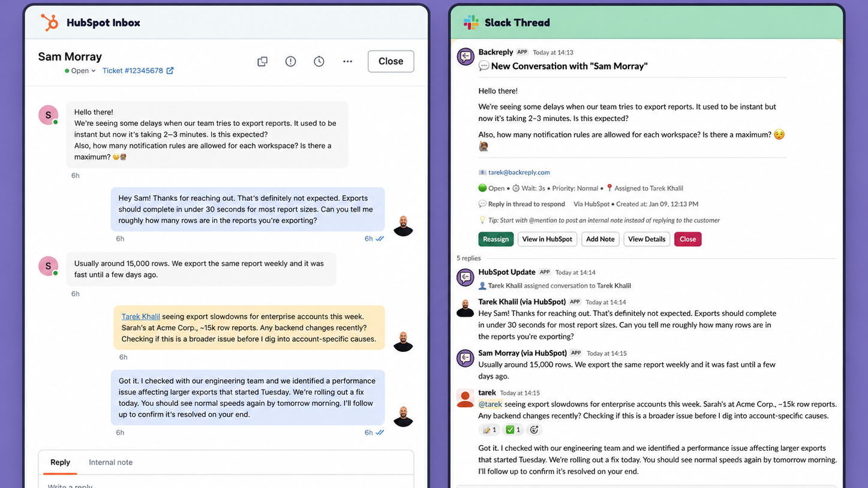Click the 'Sam Morray' contact name in HubSpot
This screenshot has width=868, height=488.
(70, 57)
